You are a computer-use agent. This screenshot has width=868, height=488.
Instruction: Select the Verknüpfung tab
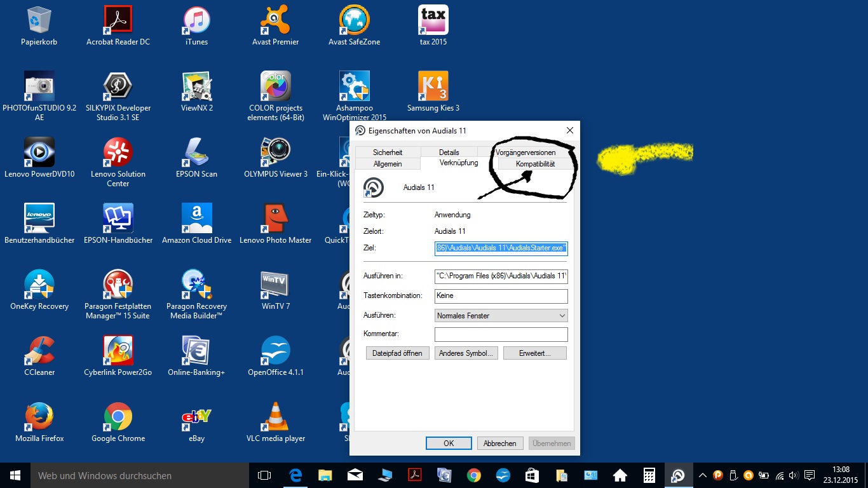(x=459, y=163)
